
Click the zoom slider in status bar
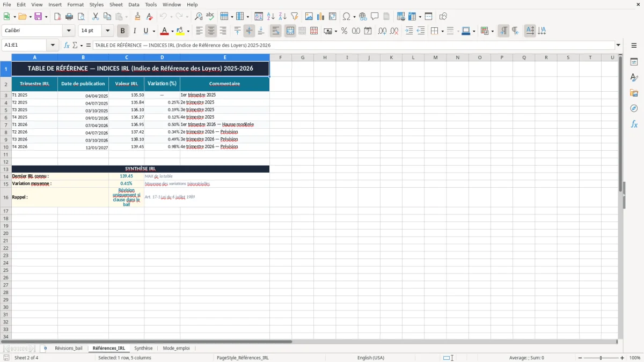(601, 358)
